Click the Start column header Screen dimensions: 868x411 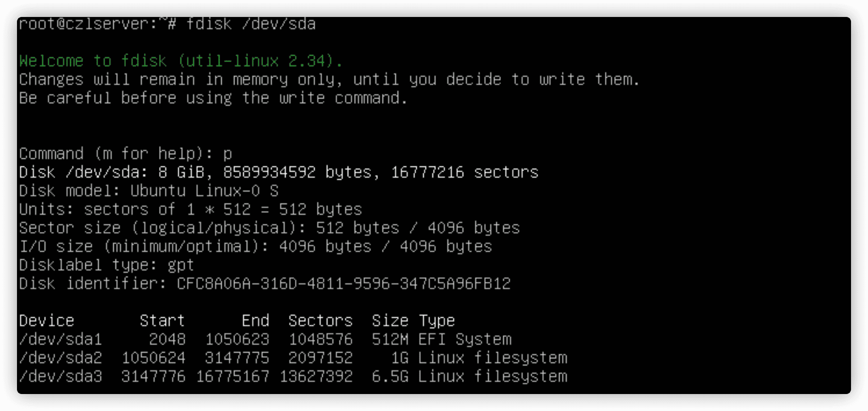(162, 321)
